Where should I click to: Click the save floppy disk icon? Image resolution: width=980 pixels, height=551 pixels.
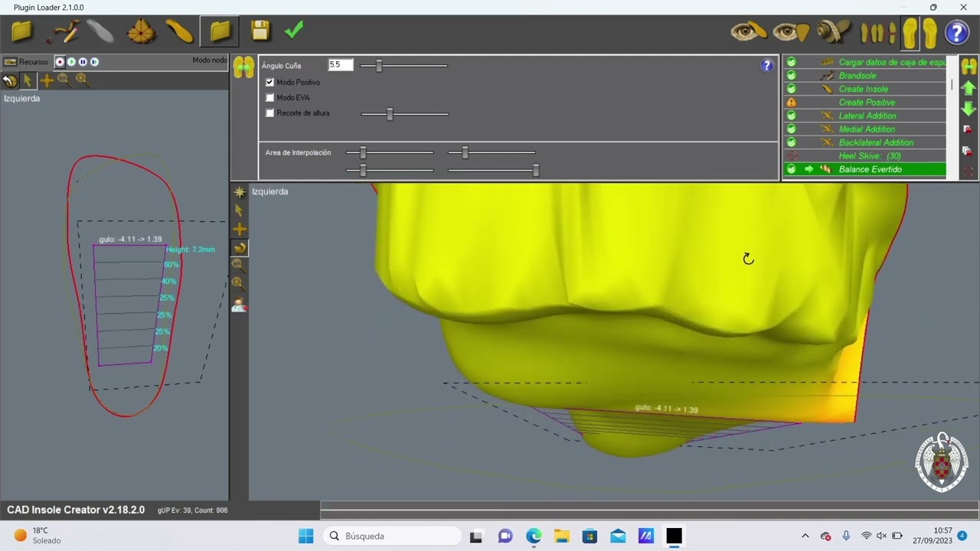260,31
